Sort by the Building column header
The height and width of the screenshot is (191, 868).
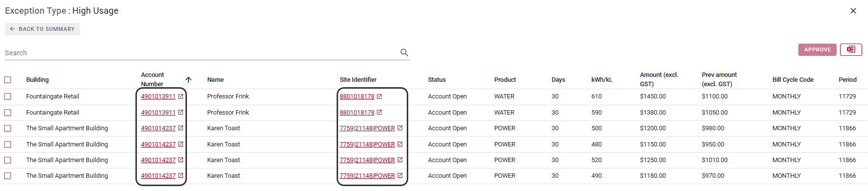[37, 80]
